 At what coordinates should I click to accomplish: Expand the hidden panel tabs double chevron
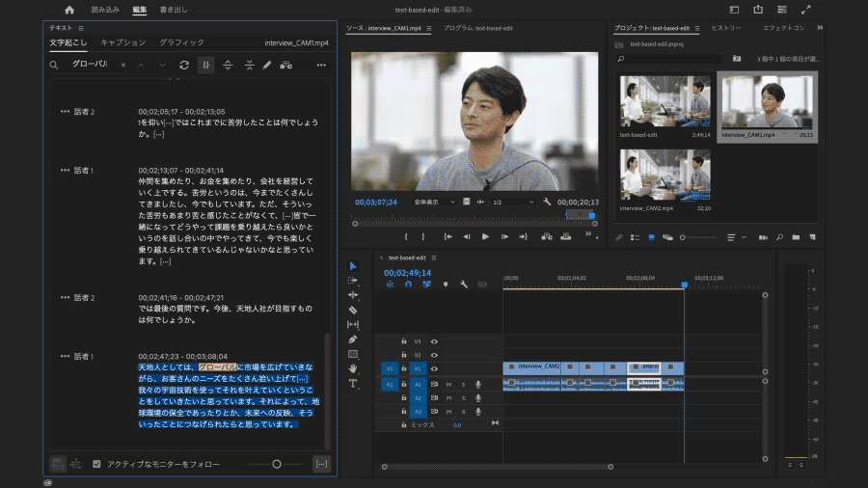(820, 28)
